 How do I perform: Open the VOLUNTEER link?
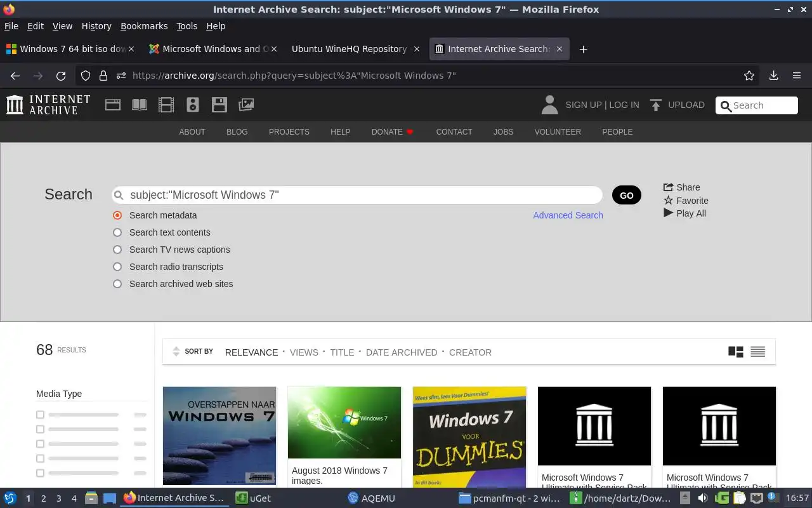click(558, 132)
